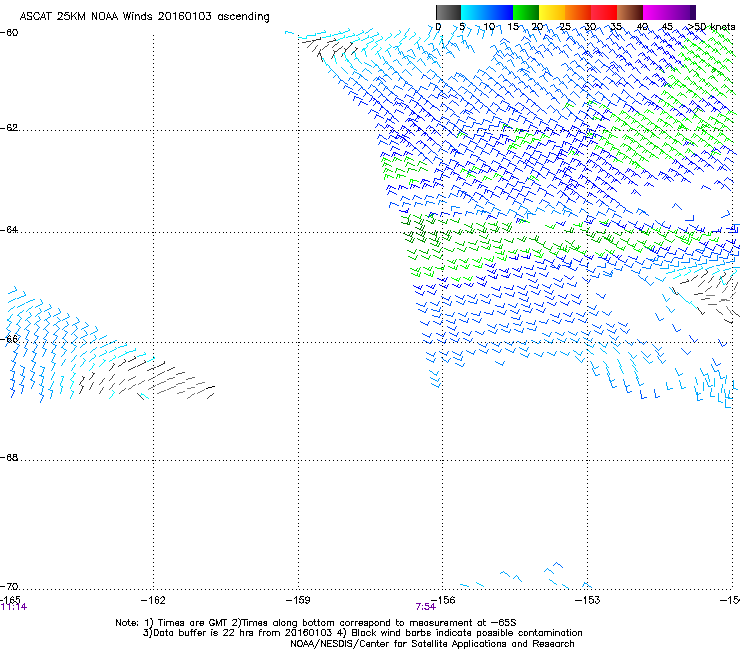740x650 pixels.
Task: Click the purple time label 11:14
Action: pos(14,607)
